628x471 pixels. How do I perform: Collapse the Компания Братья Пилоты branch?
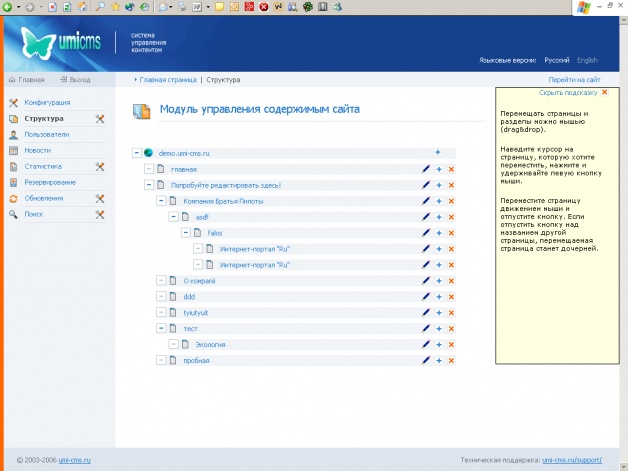161,201
